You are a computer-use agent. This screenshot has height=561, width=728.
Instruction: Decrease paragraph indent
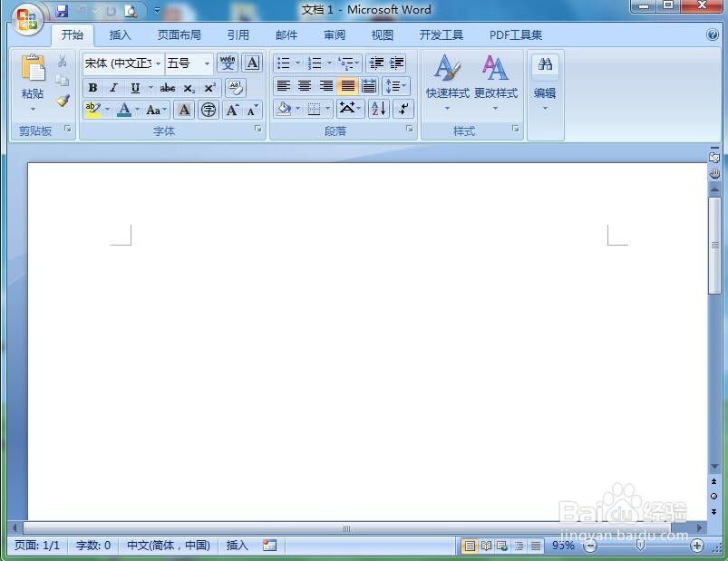[376, 63]
